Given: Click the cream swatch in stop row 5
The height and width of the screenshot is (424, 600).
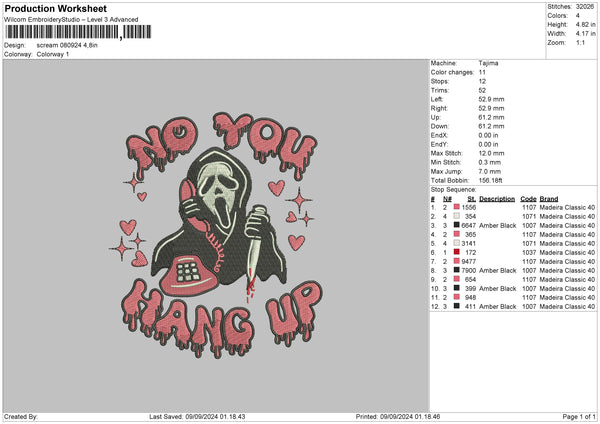Looking at the screenshot, I should pos(457,243).
